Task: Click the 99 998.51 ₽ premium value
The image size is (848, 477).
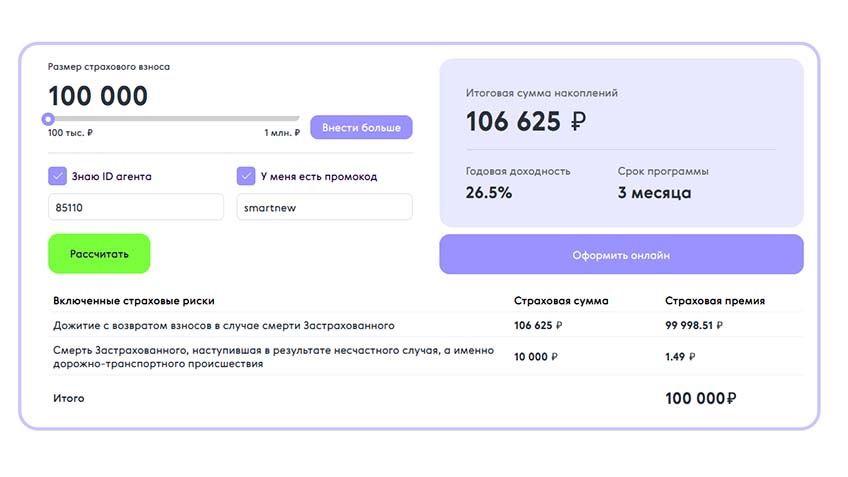Action: [694, 326]
